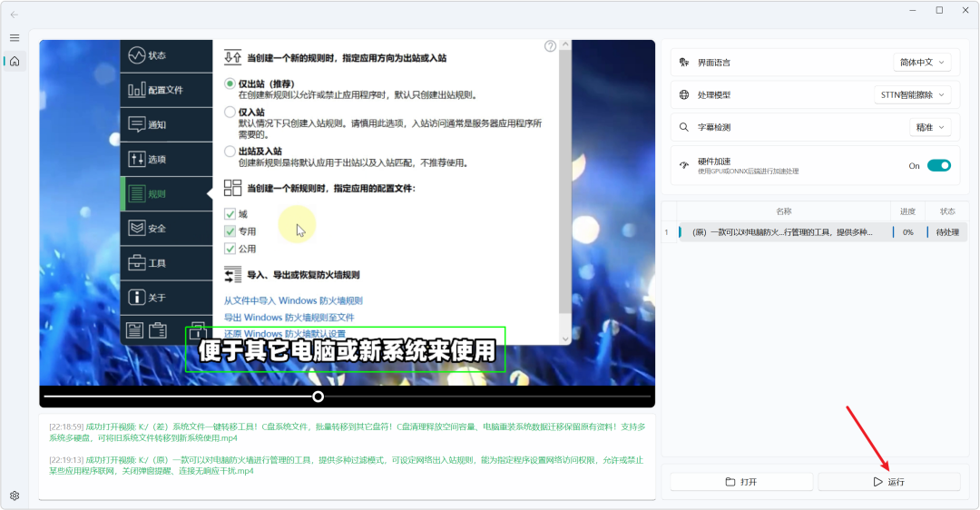Click the 0% progress cell
Viewport: 980px width, 510px height.
point(908,232)
